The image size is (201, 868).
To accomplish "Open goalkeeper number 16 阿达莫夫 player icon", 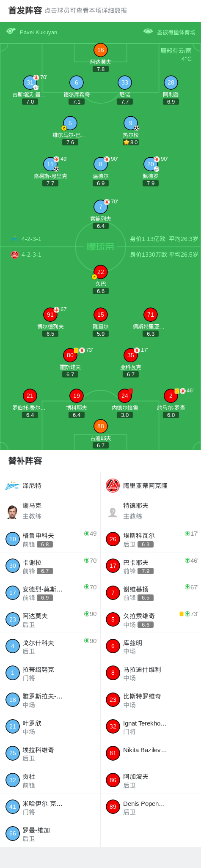I will (100, 50).
